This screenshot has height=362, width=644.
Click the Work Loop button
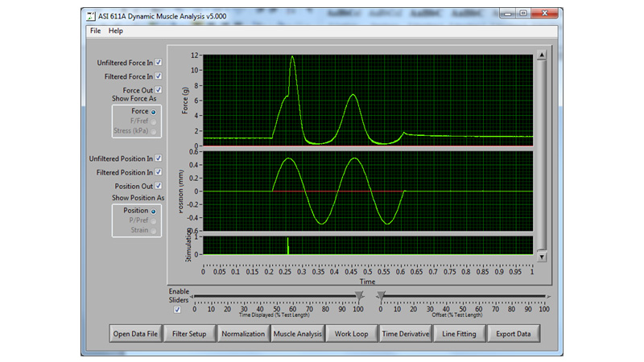coord(352,334)
